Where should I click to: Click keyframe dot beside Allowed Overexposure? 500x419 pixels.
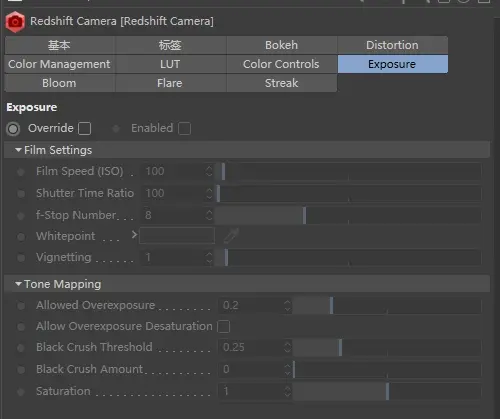tap(21, 306)
